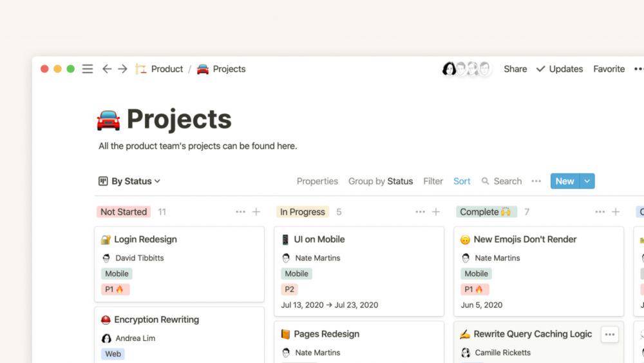This screenshot has height=363, width=644.
Task: Click the page description text
Action: tap(198, 146)
